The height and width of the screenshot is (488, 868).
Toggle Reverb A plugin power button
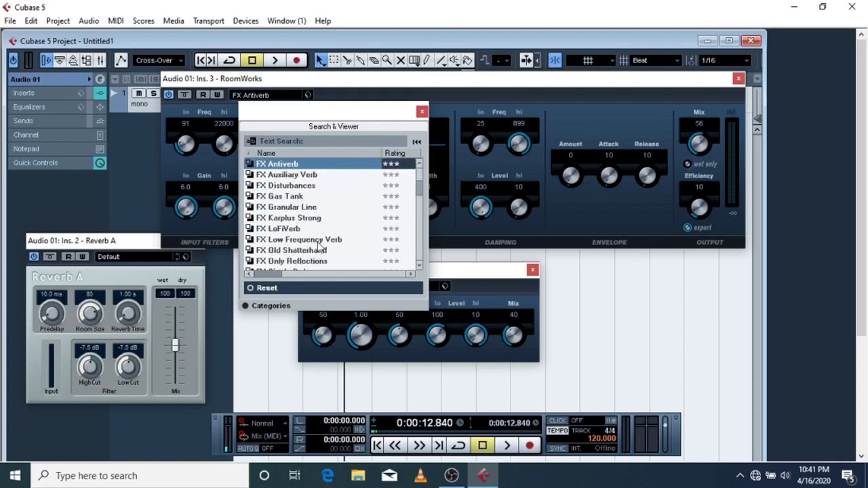coord(34,256)
